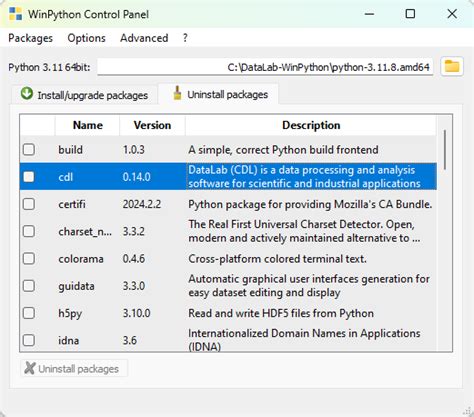Screen dimensions: 474x417
Task: Click the Version column header
Action: click(x=152, y=125)
